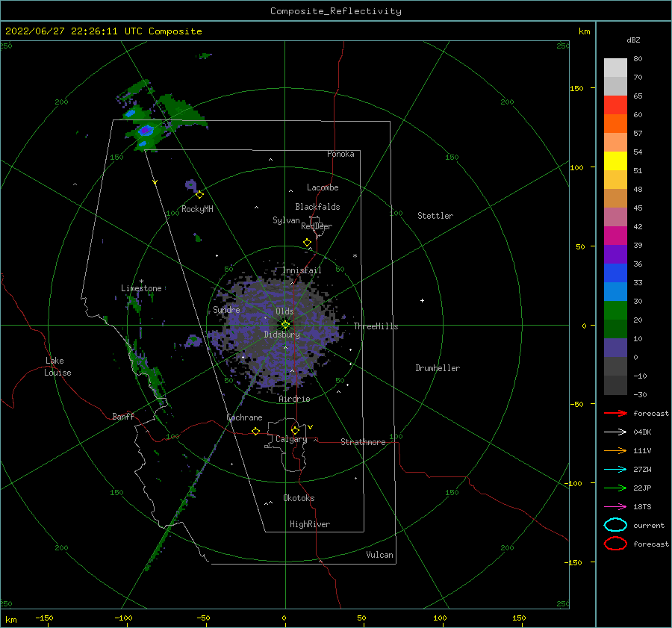This screenshot has width=672, height=628.
Task: Click the yellow diamond marker below RedDeer
Action: coord(307,243)
